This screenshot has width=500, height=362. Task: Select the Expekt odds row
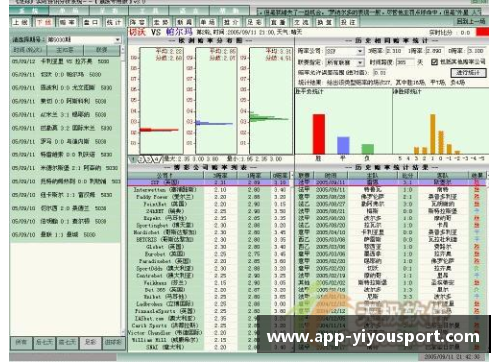tap(210, 218)
